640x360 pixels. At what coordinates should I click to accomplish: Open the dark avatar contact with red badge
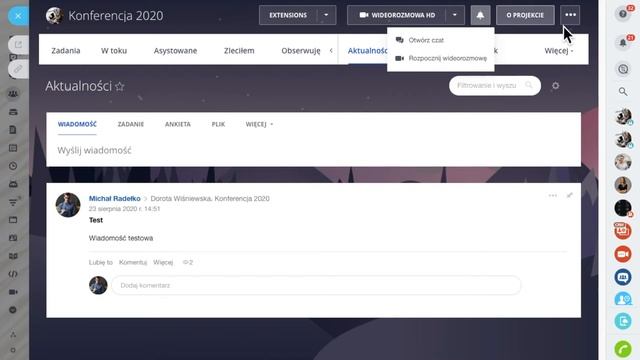click(x=623, y=208)
